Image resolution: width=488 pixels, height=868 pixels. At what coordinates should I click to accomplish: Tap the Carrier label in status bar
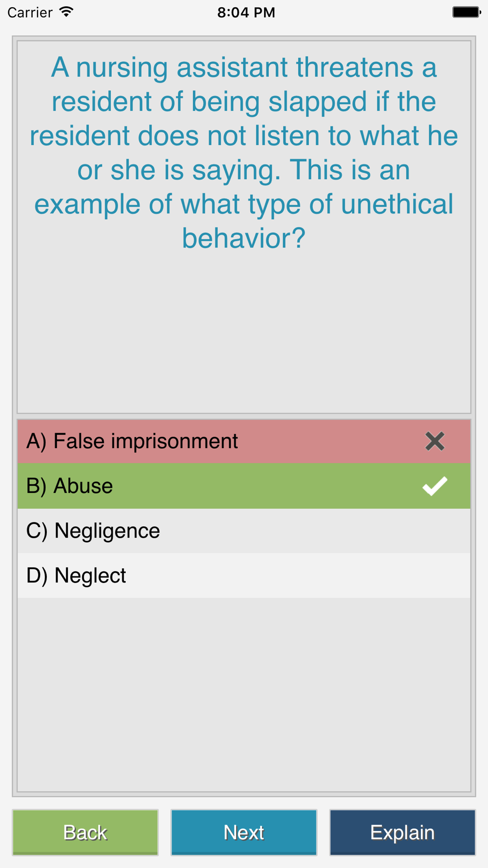(x=30, y=12)
